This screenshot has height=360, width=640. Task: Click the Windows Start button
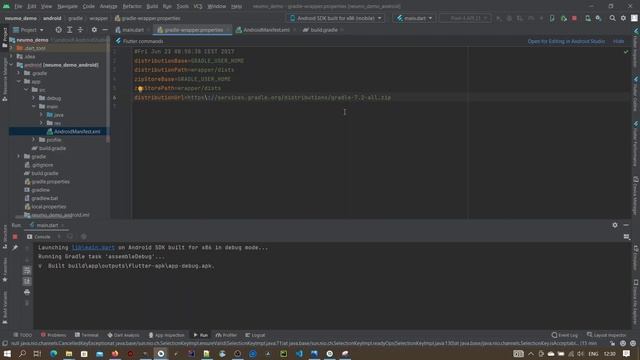pyautogui.click(x=7, y=353)
